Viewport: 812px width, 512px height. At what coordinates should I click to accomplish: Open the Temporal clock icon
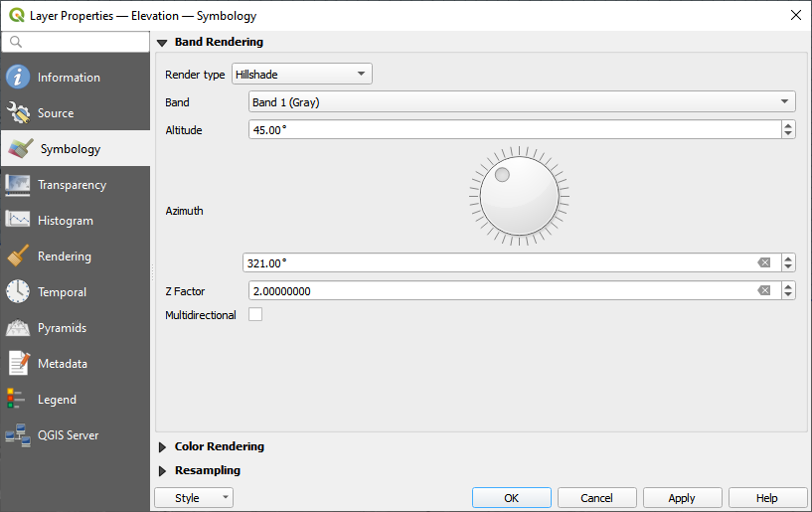[18, 292]
